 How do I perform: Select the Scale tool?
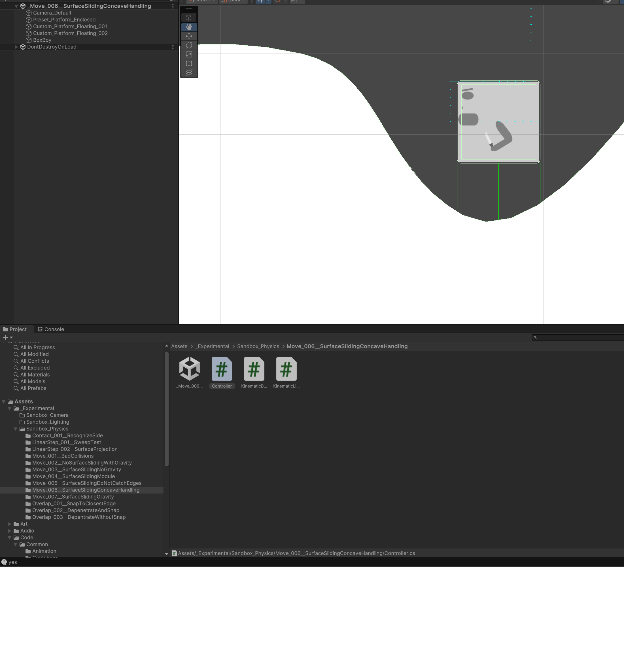189,54
